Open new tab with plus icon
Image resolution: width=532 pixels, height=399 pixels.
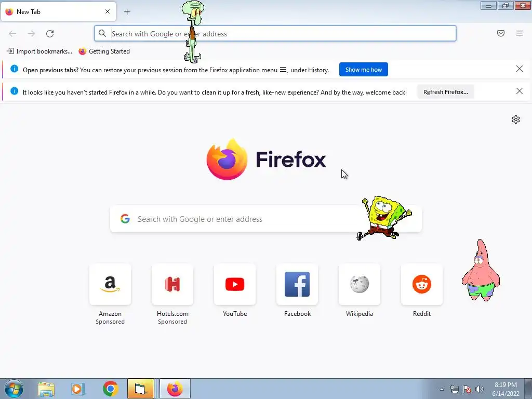[127, 12]
